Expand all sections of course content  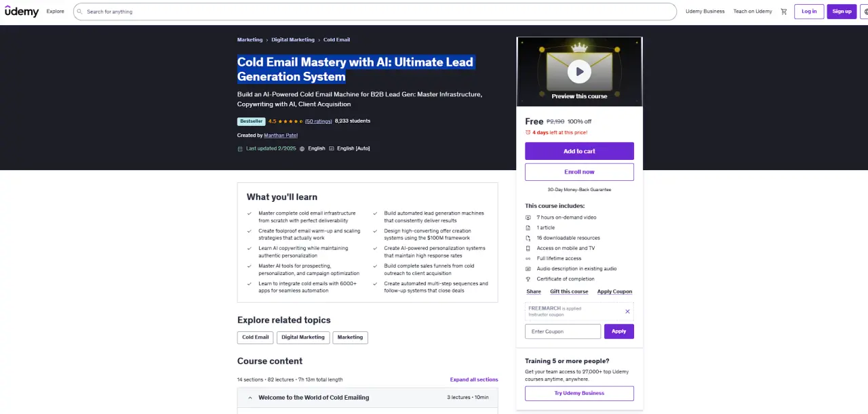pos(474,379)
